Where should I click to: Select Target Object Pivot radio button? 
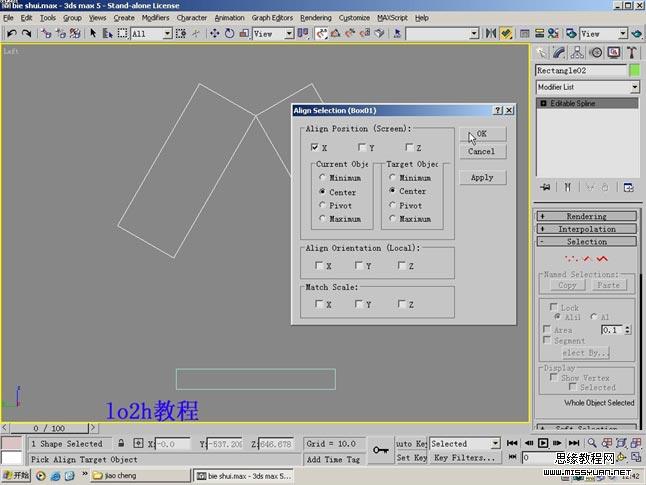393,205
